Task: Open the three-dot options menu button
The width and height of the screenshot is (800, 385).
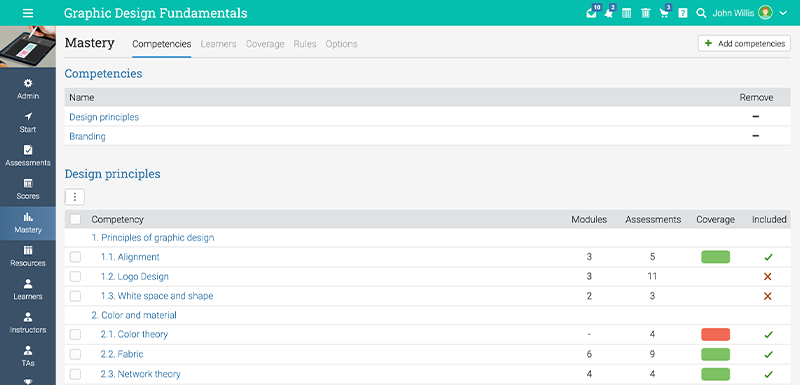Action: pyautogui.click(x=74, y=197)
